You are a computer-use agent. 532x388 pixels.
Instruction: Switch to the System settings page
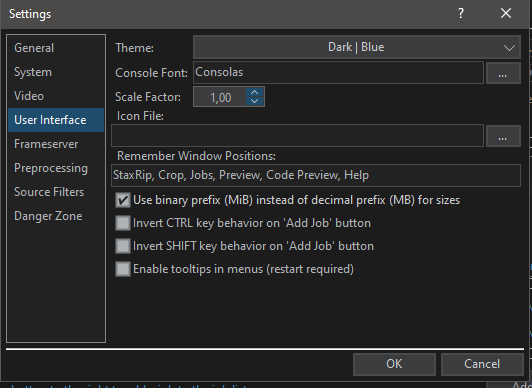pos(56,72)
